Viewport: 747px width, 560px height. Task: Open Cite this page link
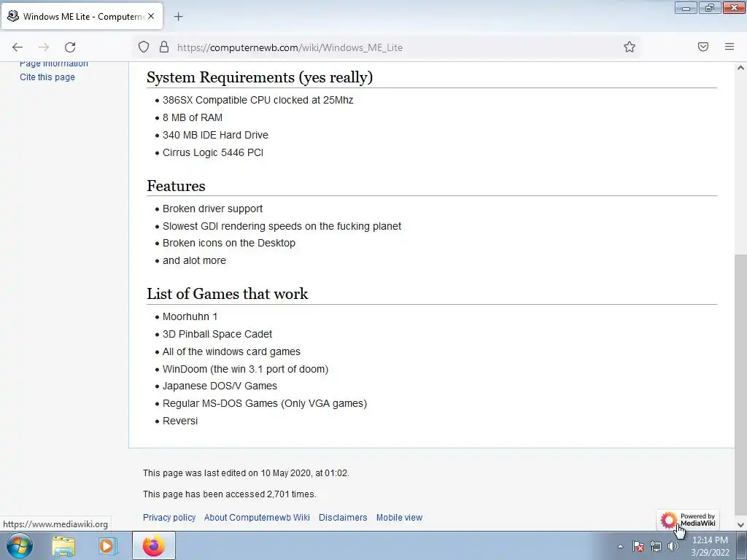[47, 77]
